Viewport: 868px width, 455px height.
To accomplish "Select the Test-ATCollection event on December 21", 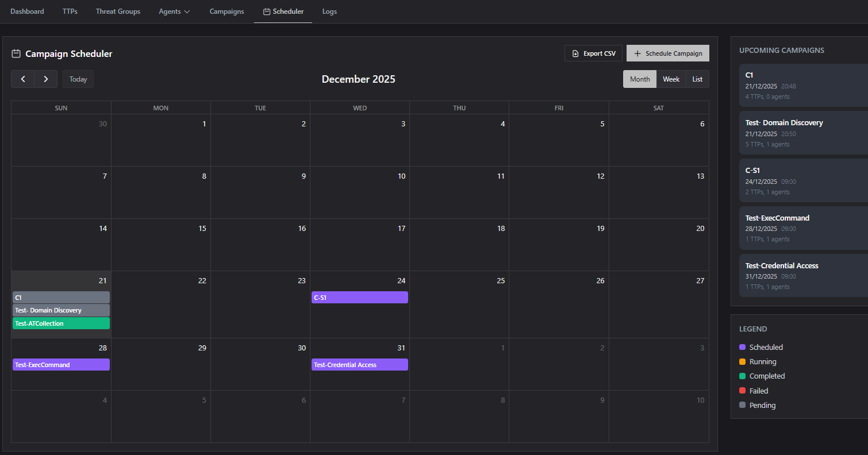I will coord(60,323).
